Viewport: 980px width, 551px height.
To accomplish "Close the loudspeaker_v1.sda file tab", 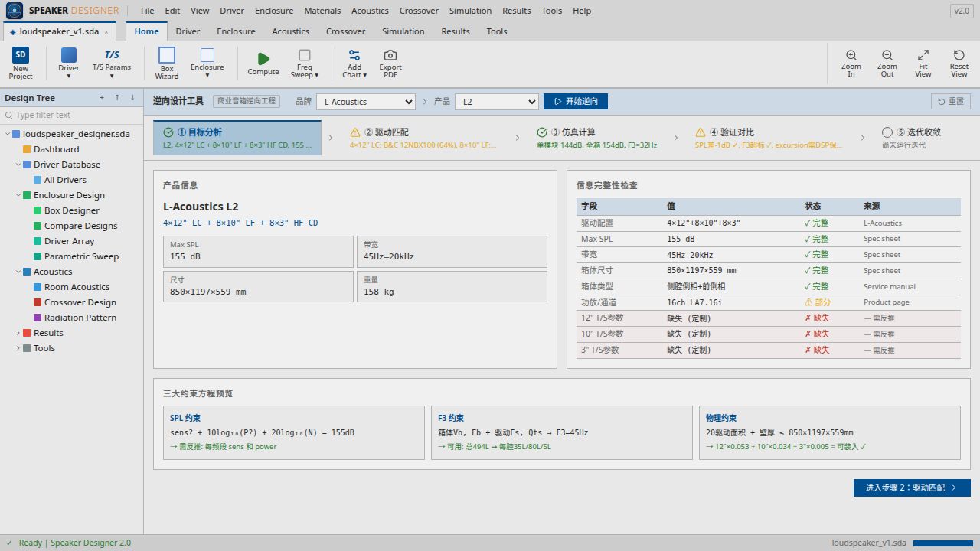I will click(106, 31).
